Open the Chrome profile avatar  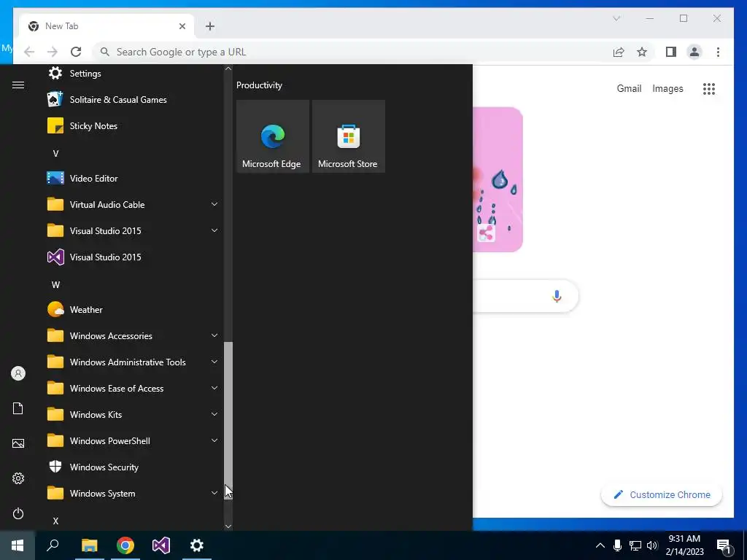tap(694, 52)
